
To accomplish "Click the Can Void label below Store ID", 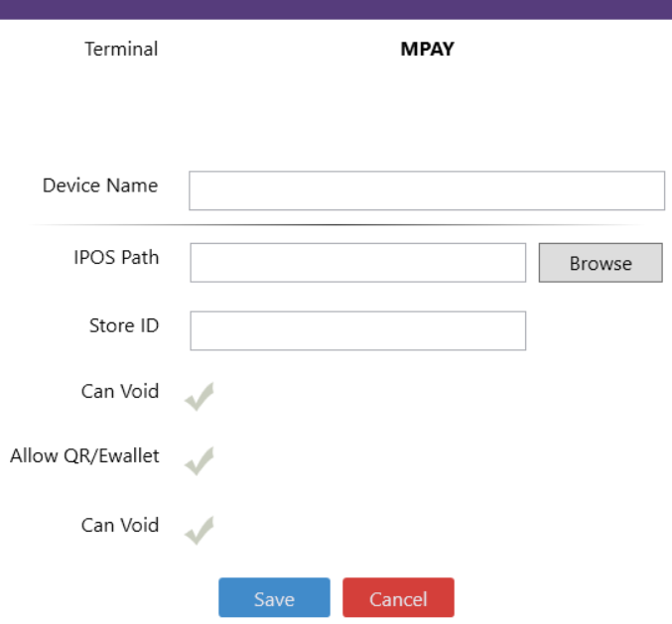I will 119,392.
